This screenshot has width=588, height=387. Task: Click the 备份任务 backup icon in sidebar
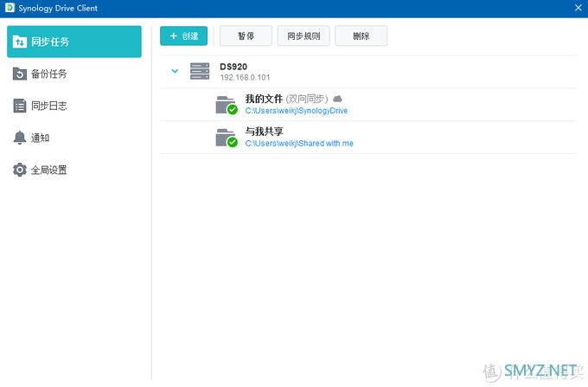[20, 74]
